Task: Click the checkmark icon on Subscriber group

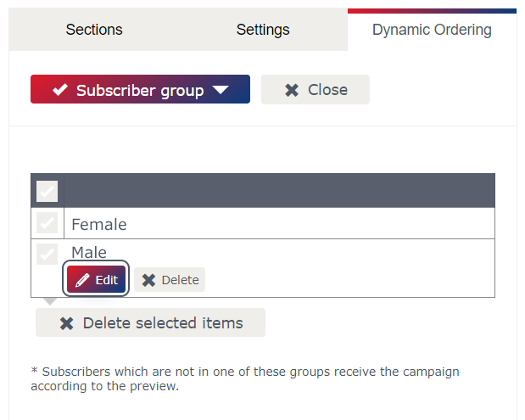Action: [60, 89]
